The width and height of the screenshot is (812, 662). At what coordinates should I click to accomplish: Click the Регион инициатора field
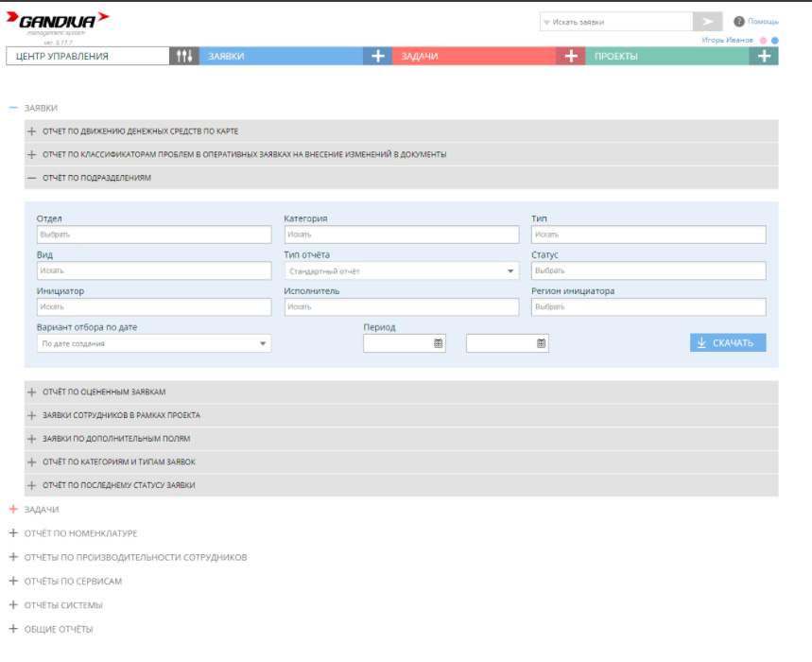click(648, 307)
